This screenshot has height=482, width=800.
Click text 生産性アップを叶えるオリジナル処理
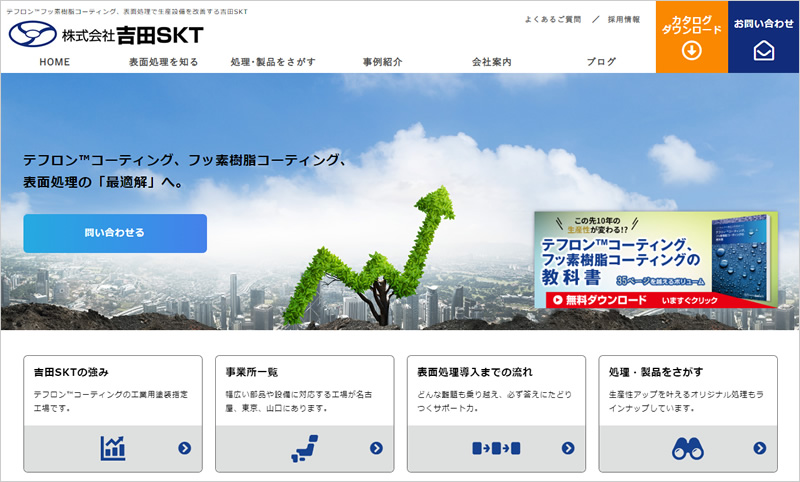(x=678, y=394)
